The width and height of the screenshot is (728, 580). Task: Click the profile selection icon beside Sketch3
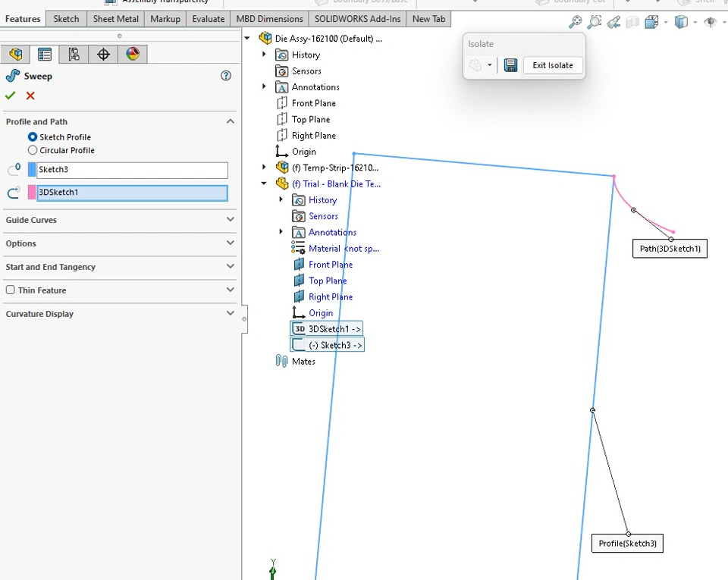(x=14, y=169)
